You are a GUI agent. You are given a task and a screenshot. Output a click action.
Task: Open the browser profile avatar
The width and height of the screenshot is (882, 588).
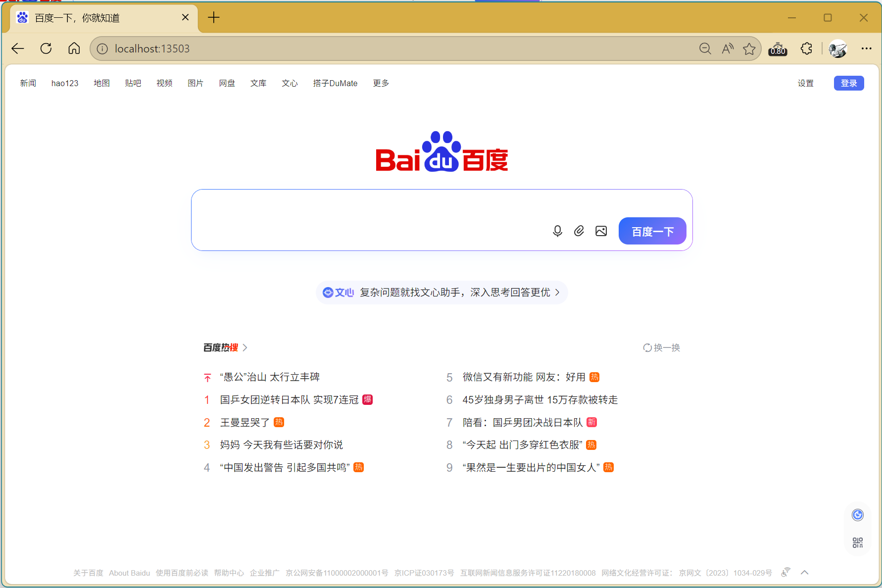pos(838,49)
